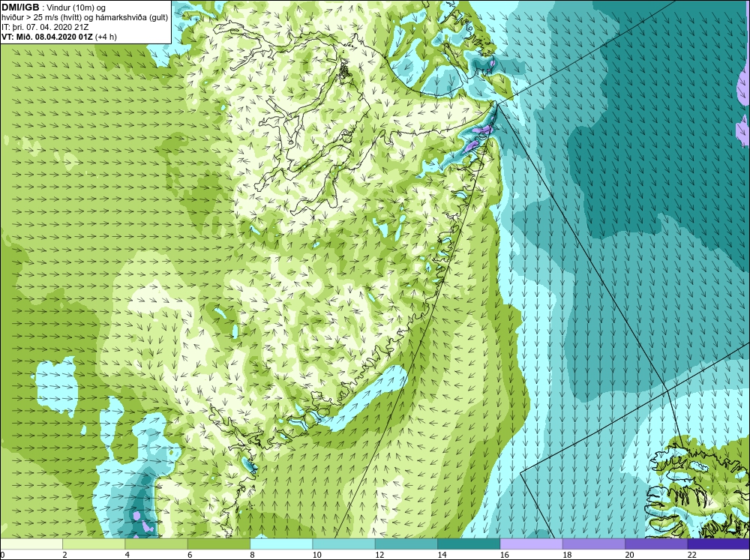Image resolution: width=750 pixels, height=560 pixels.
Task: Click the "2" scale label
Action: (x=64, y=555)
